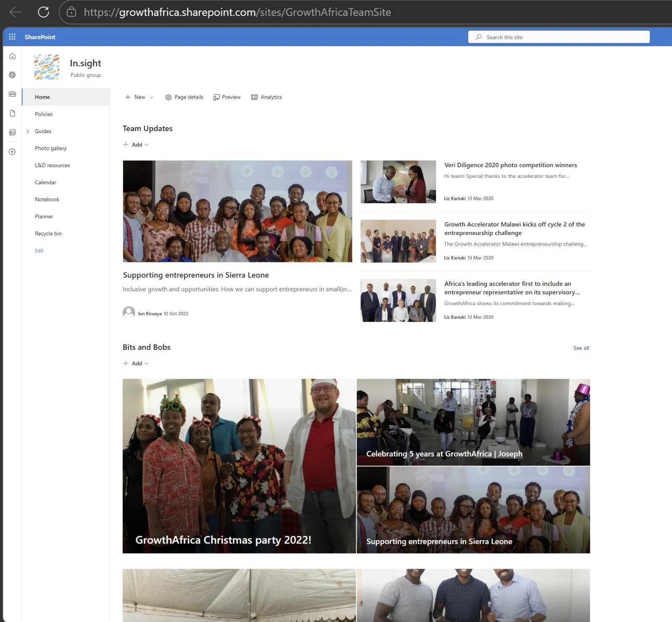Click the Preview icon in the command bar
The image size is (672, 622).
[x=216, y=97]
